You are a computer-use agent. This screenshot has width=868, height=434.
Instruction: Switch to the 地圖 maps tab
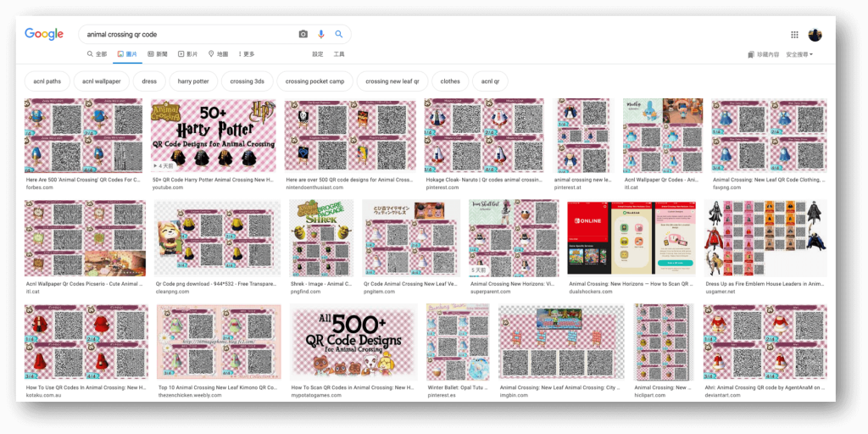(218, 54)
